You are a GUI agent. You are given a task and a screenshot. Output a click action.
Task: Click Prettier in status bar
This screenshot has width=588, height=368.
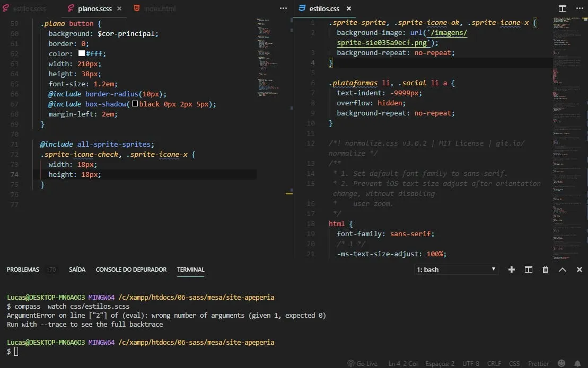point(538,364)
